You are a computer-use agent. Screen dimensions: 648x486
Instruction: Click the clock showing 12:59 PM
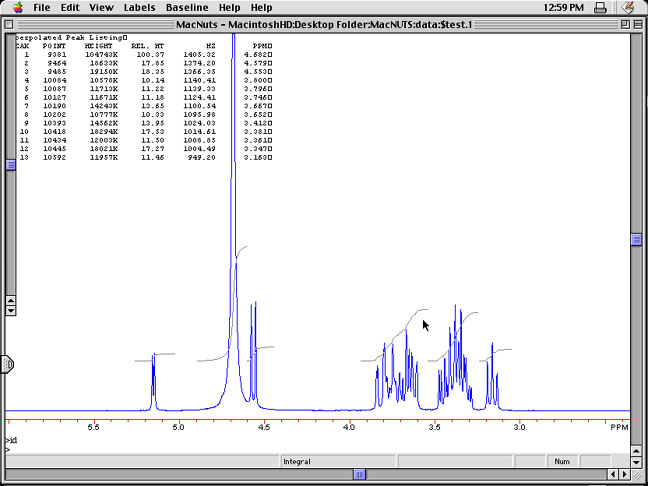579,7
